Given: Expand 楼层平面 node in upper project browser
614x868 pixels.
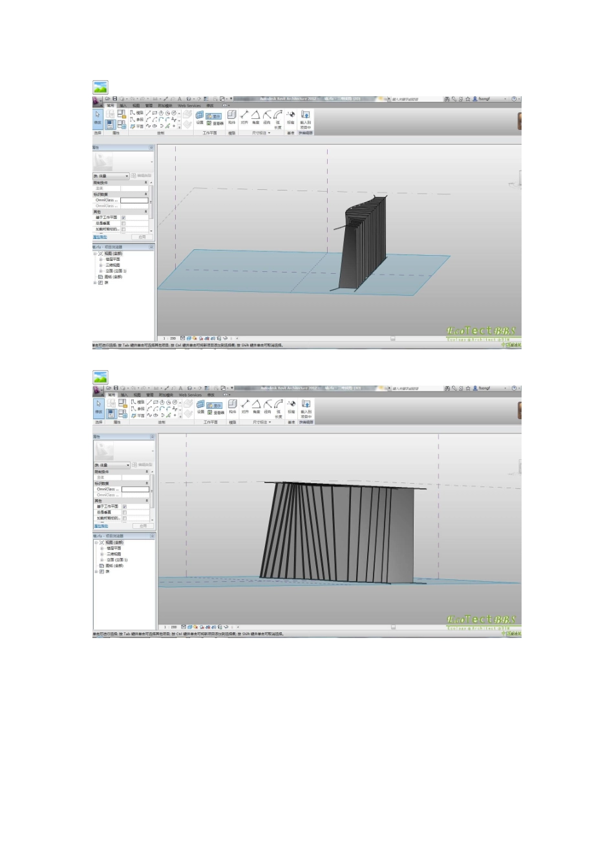Looking at the screenshot, I should point(100,260).
